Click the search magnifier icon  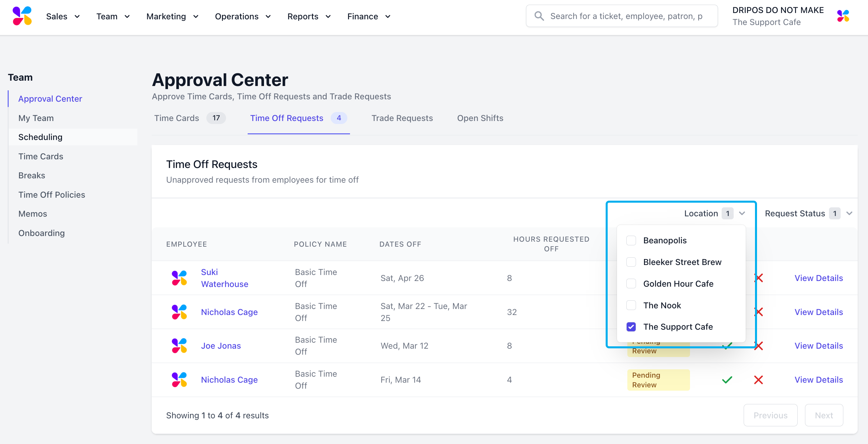pyautogui.click(x=539, y=16)
